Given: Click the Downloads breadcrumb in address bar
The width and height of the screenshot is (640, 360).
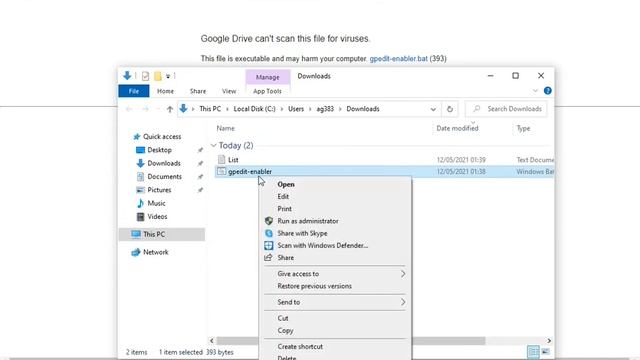Looking at the screenshot, I should pyautogui.click(x=363, y=109).
